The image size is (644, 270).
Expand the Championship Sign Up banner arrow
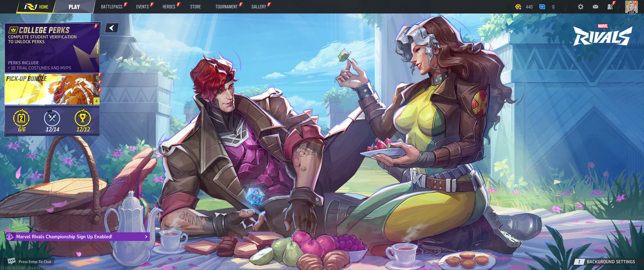point(146,236)
